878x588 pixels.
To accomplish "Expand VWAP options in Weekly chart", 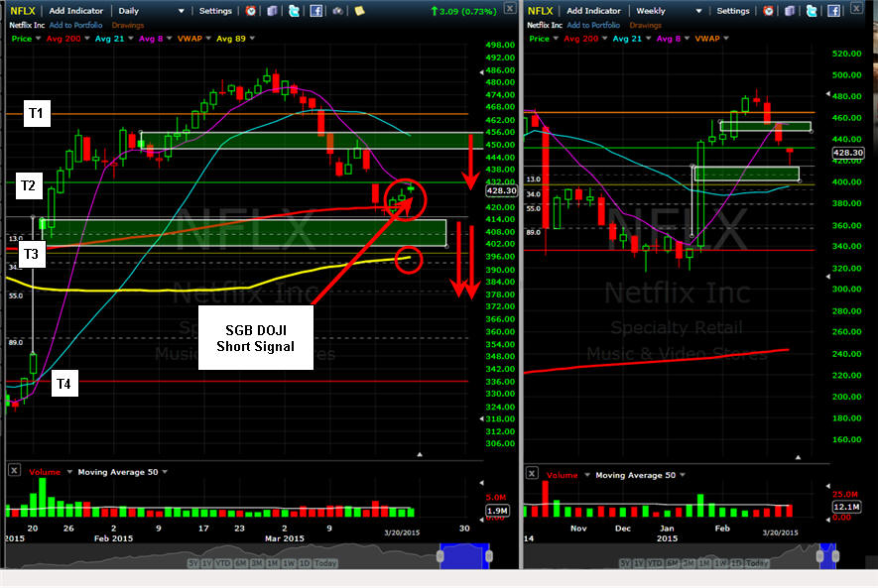I will [x=725, y=39].
